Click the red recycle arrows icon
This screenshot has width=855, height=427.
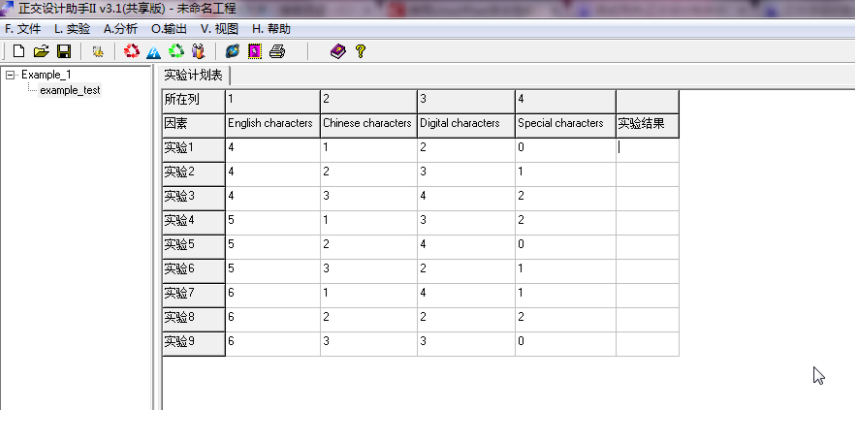click(132, 51)
